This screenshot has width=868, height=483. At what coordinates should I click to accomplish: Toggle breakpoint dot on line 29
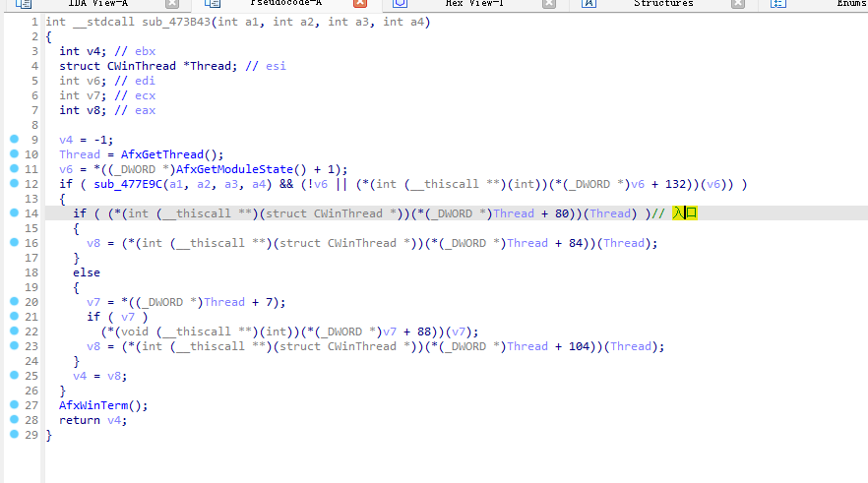point(15,435)
